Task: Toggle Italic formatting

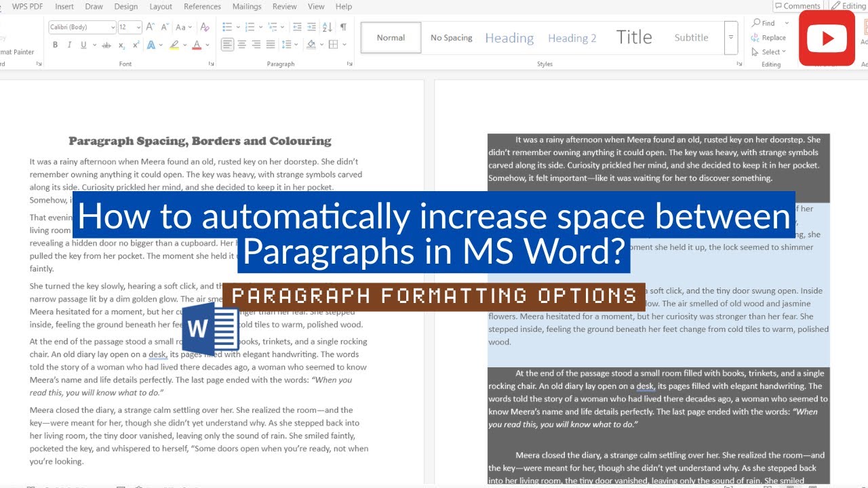Action: pyautogui.click(x=69, y=45)
